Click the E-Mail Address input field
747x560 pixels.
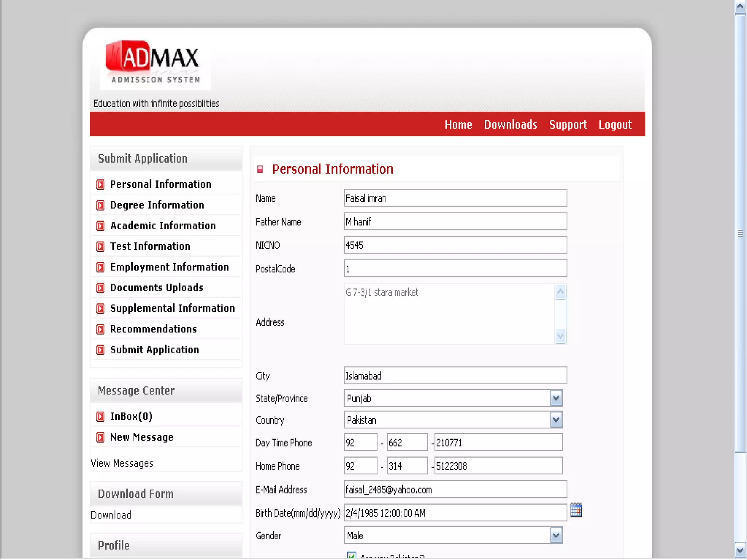click(455, 490)
